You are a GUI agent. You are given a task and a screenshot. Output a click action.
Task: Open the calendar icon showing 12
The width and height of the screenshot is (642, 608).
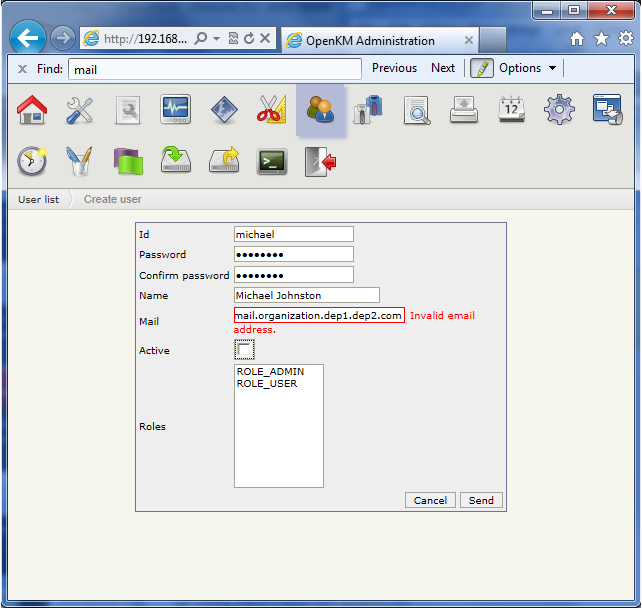512,110
